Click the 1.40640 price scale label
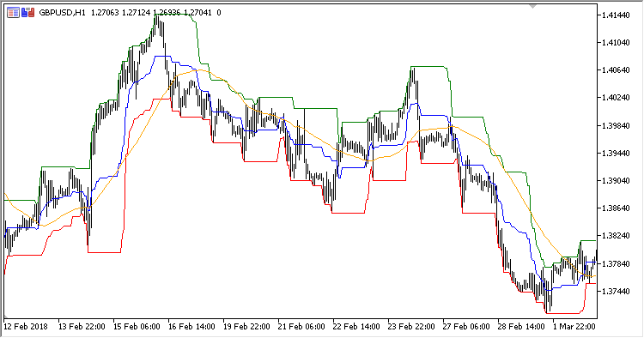 [616, 70]
